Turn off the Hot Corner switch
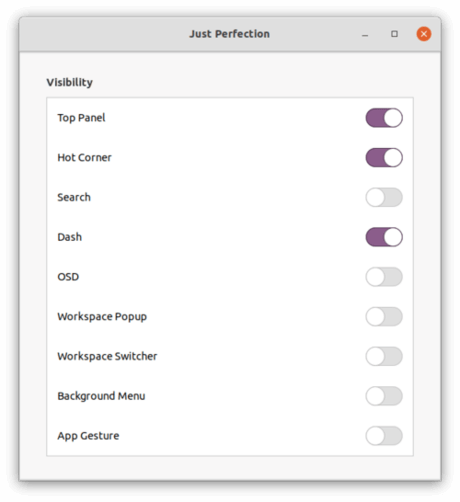Screen dimensions: 460x502 click(x=384, y=157)
